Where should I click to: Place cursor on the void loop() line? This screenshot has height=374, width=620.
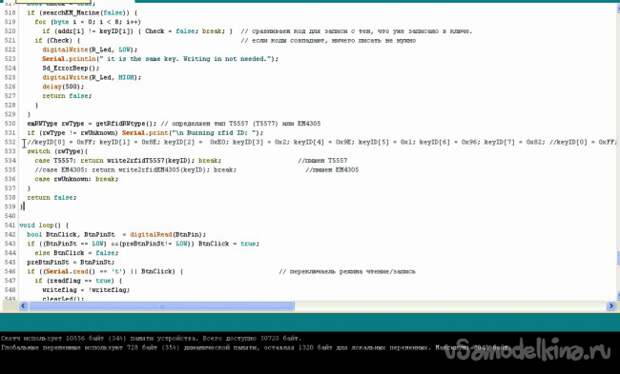44,225
